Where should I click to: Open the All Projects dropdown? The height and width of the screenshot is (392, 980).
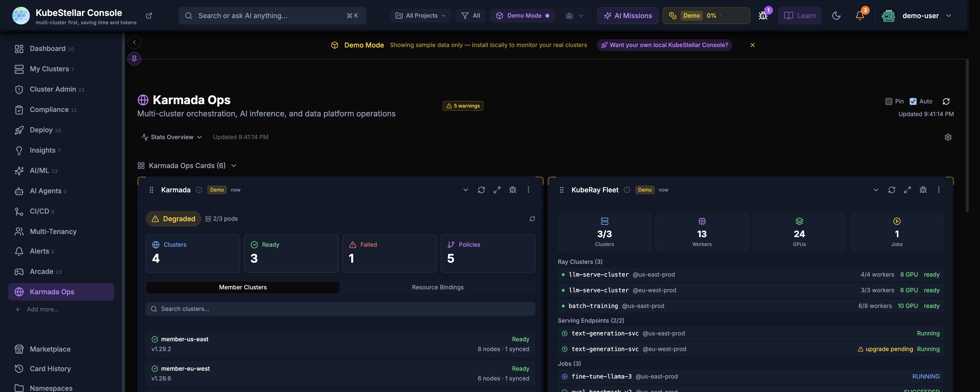click(x=420, y=16)
